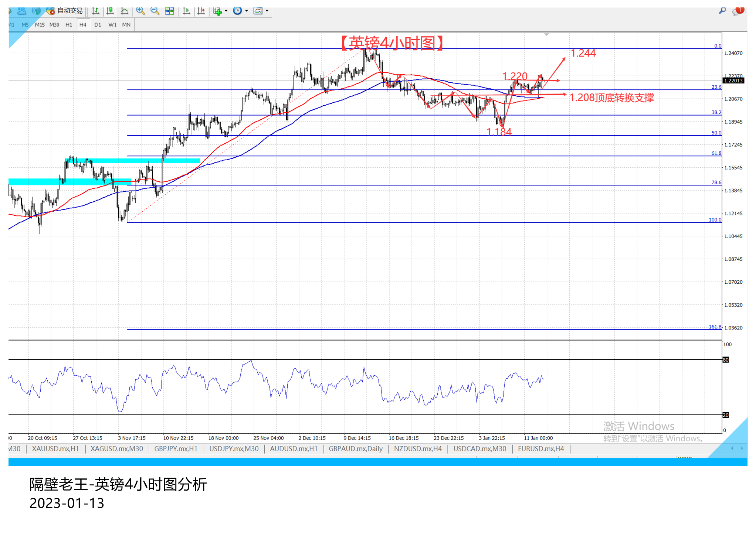Open indicators list dropdown arrow
756x536 pixels.
[x=226, y=11]
